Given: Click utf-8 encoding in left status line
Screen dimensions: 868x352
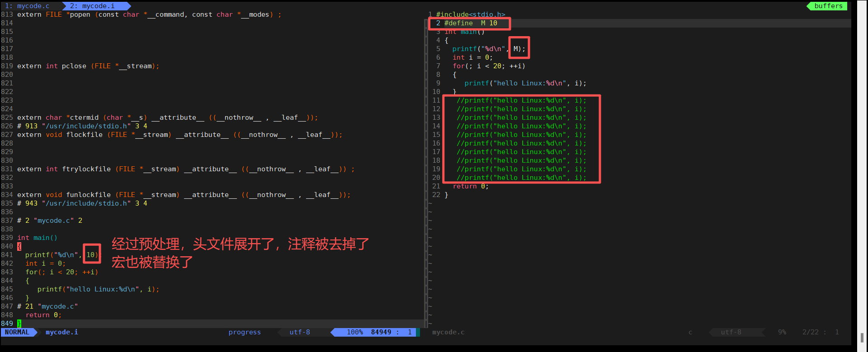Looking at the screenshot, I should pyautogui.click(x=300, y=332).
